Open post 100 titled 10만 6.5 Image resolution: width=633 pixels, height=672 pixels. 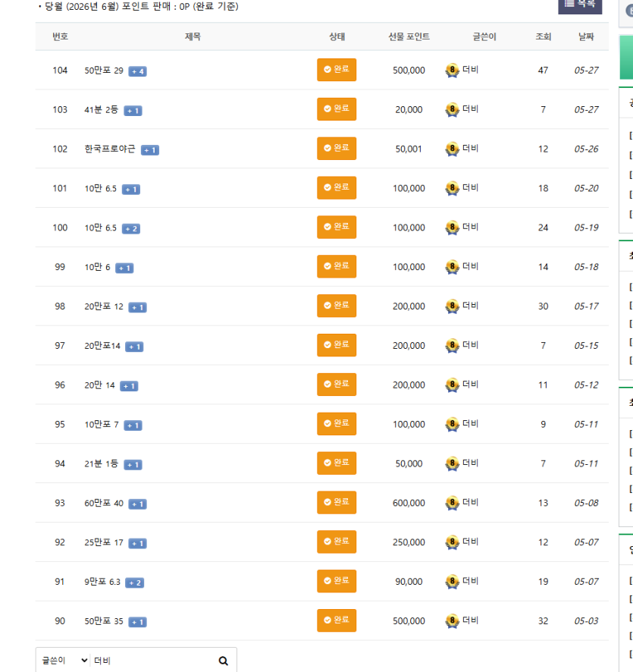coord(100,228)
